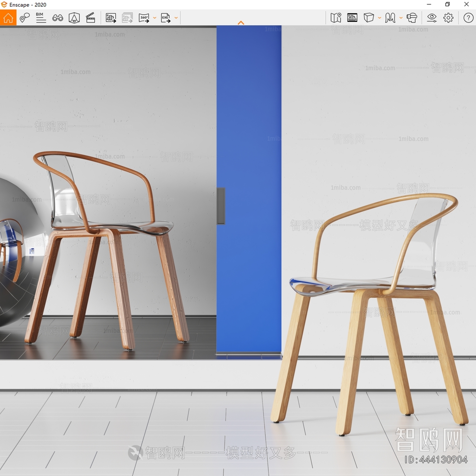Select the projection mode cube icon

(x=369, y=18)
